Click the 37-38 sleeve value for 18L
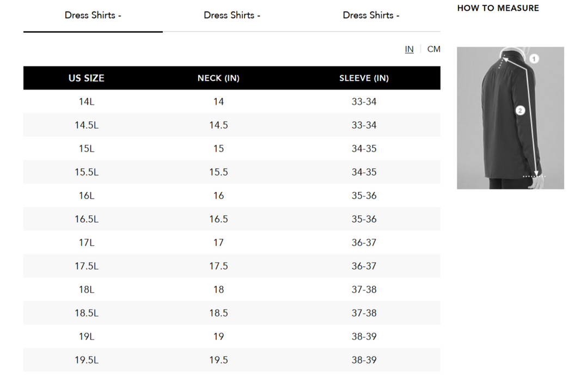Viewport: 588px width, 376px height. coord(364,289)
